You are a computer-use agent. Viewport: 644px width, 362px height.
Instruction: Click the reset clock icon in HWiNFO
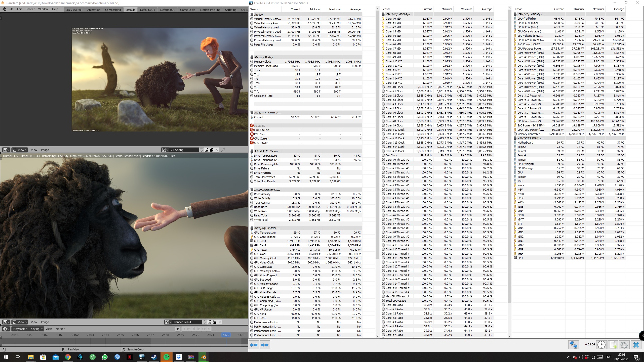(601, 345)
